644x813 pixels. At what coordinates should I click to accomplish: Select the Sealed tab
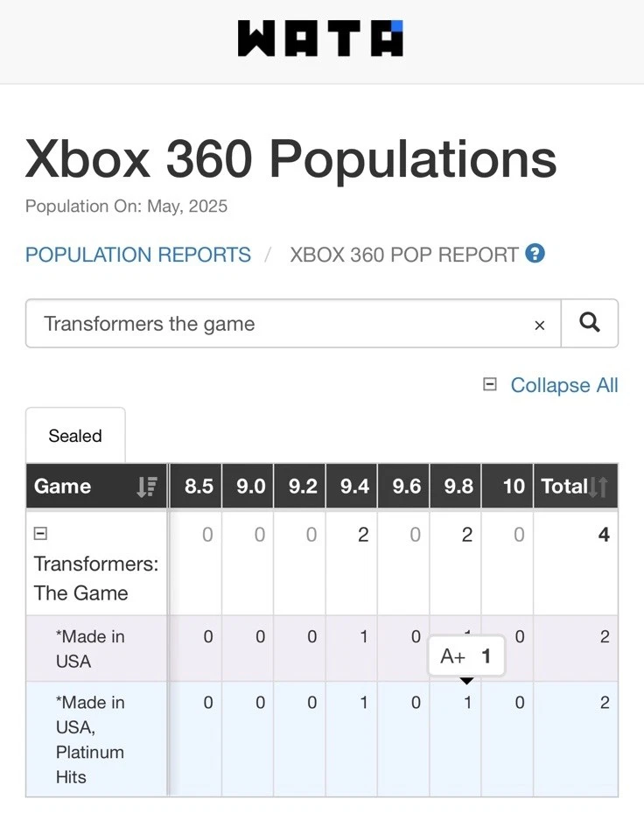75,436
